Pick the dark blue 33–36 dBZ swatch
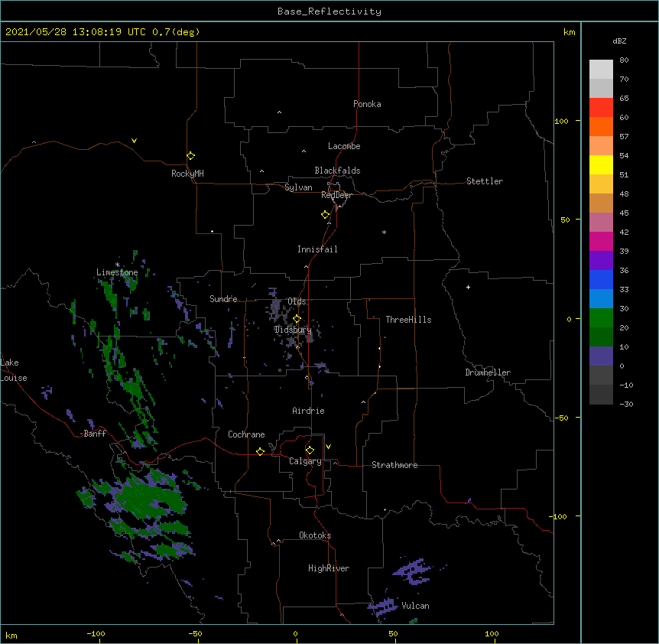This screenshot has height=644, width=659. coord(601,279)
